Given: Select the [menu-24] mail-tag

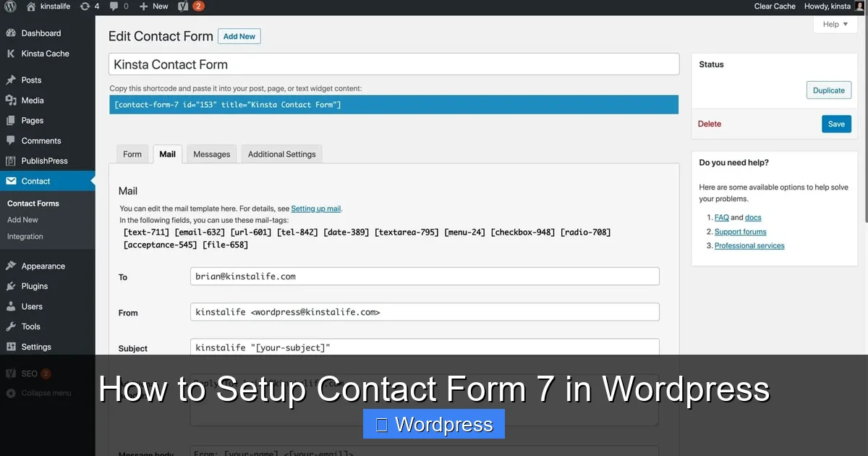Looking at the screenshot, I should 465,232.
